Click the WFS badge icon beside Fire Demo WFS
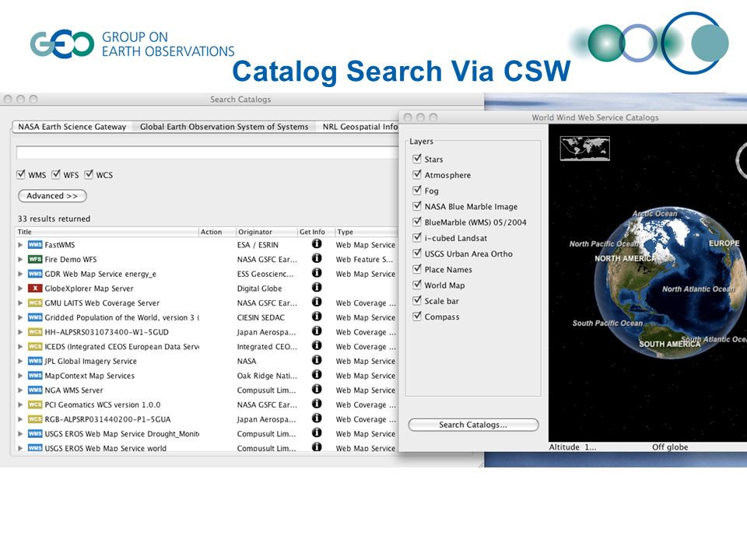The image size is (747, 560). click(x=35, y=260)
